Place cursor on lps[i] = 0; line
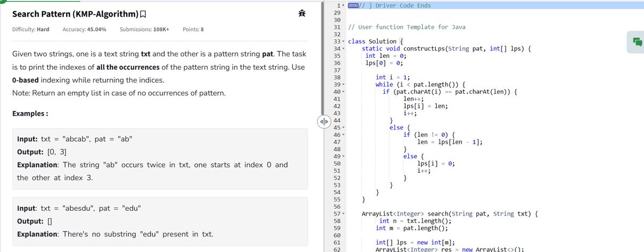This screenshot has width=644, height=252. pyautogui.click(x=436, y=164)
